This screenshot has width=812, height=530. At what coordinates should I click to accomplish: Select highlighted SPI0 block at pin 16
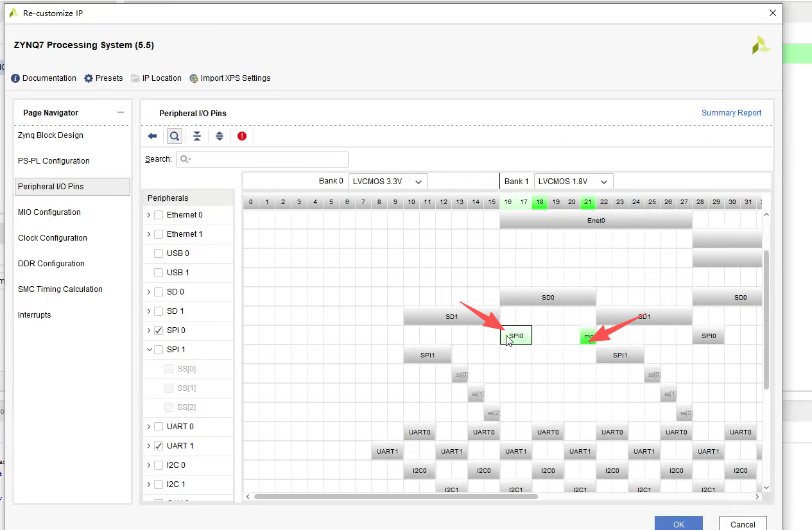click(516, 335)
